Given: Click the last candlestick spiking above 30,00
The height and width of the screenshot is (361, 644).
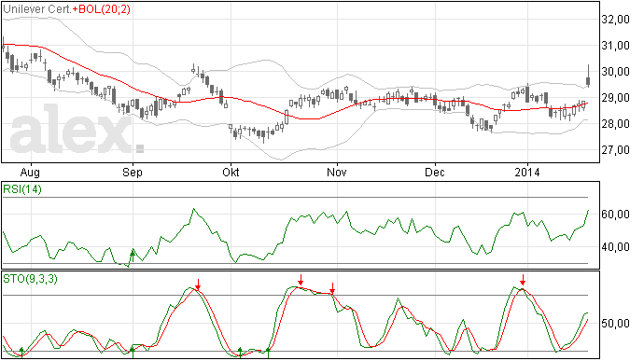Looking at the screenshot, I should 589,76.
